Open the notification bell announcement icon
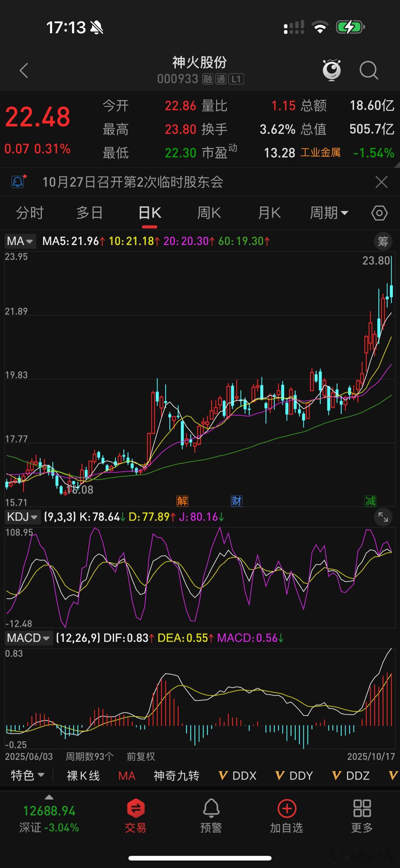This screenshot has height=868, width=400. pos(19,182)
